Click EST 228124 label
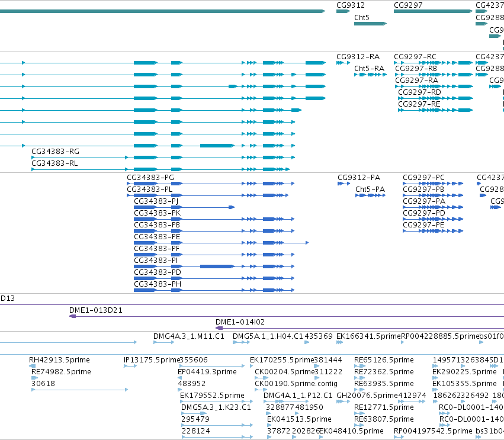The width and height of the screenshot is (504, 440). pyautogui.click(x=196, y=431)
